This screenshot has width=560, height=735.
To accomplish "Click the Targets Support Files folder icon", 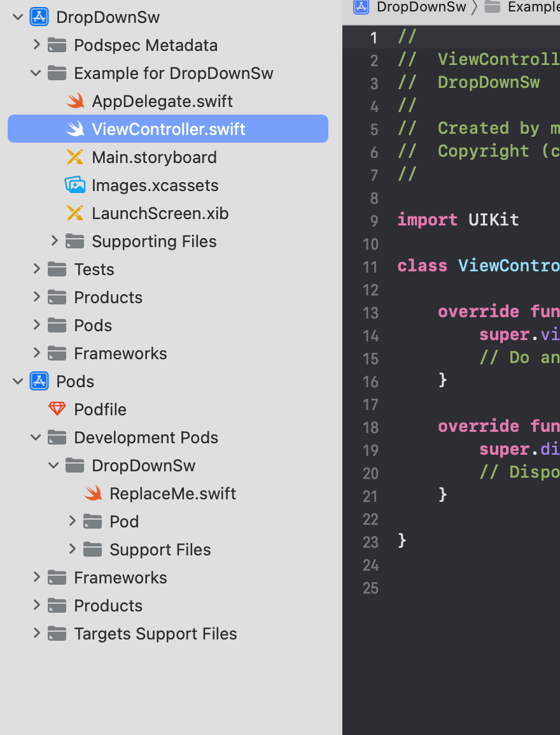I will pyautogui.click(x=57, y=634).
